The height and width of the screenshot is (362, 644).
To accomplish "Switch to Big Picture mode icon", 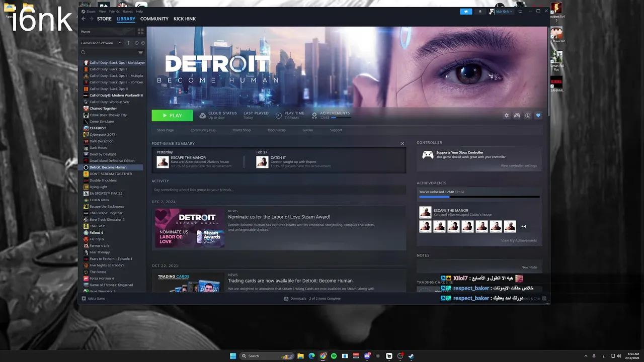I will pyautogui.click(x=520, y=11).
